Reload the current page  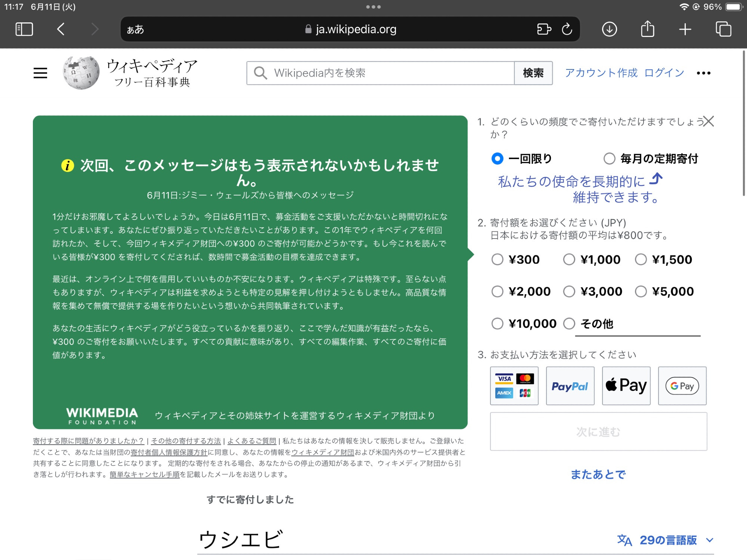point(567,29)
